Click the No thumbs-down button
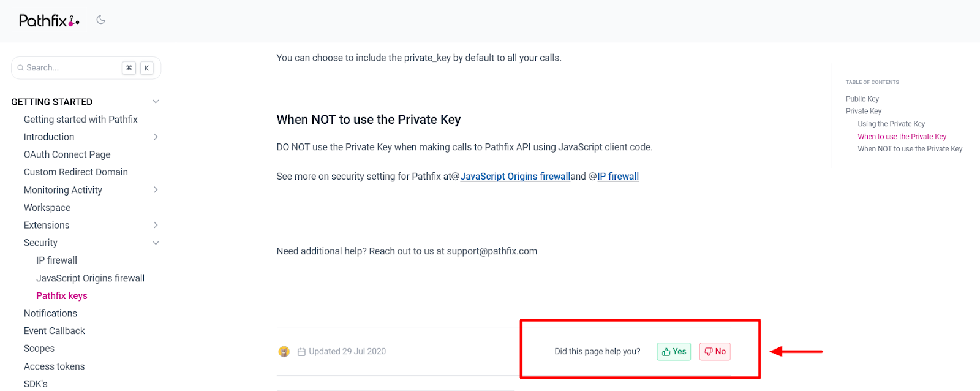 [715, 352]
